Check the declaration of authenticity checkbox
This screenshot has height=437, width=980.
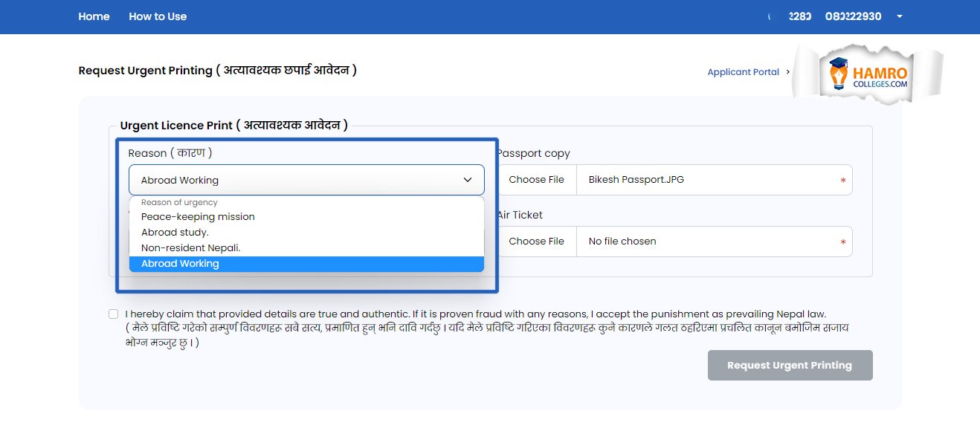point(113,314)
